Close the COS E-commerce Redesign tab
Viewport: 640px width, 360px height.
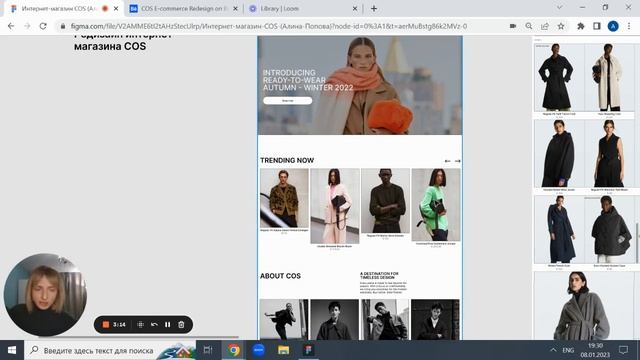[235, 8]
